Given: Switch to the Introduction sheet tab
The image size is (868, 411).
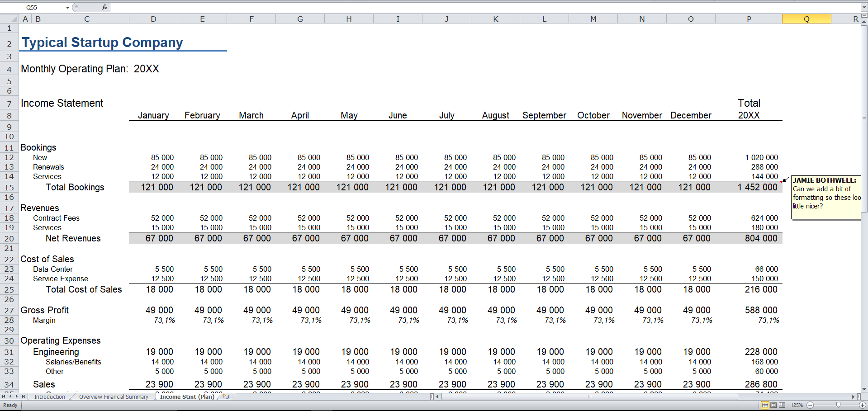Looking at the screenshot, I should [x=49, y=397].
